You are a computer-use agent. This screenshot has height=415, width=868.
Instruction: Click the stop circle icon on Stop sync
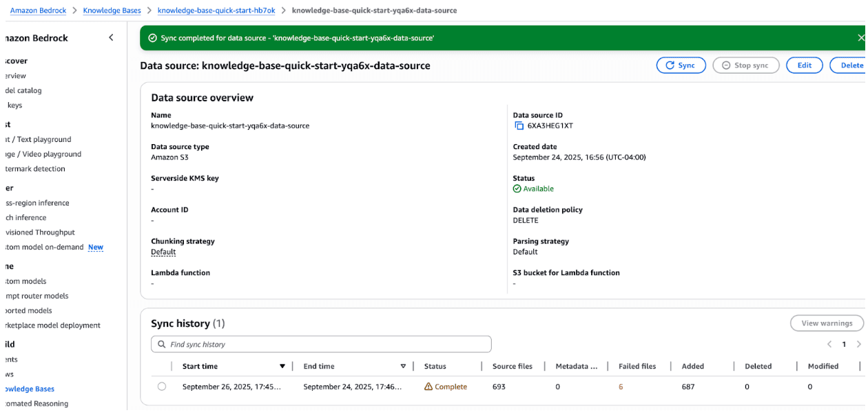(727, 65)
